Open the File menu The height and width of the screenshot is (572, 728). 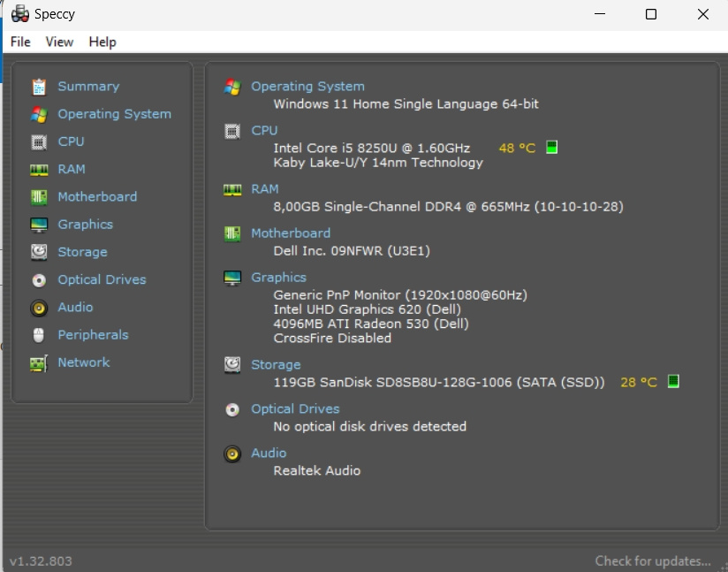(x=20, y=42)
